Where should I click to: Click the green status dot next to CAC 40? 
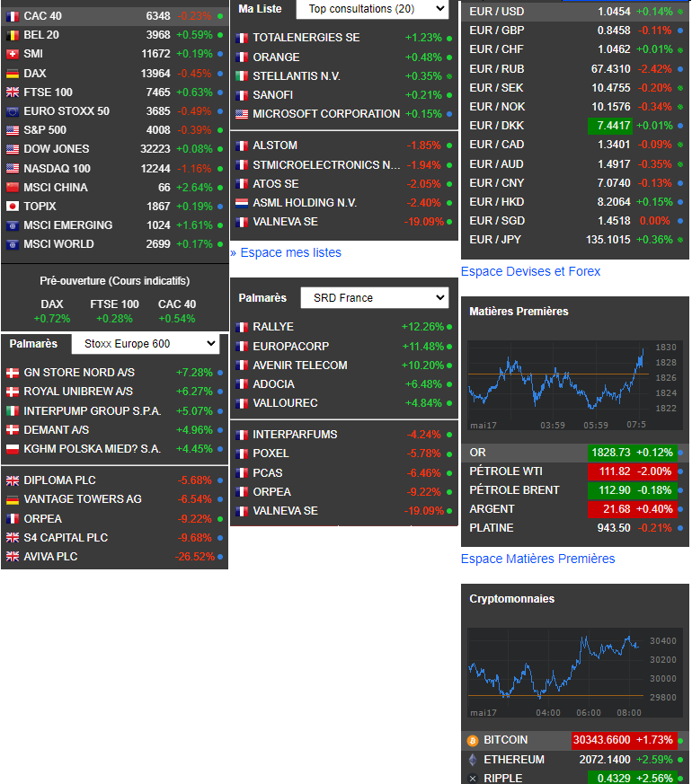click(220, 16)
